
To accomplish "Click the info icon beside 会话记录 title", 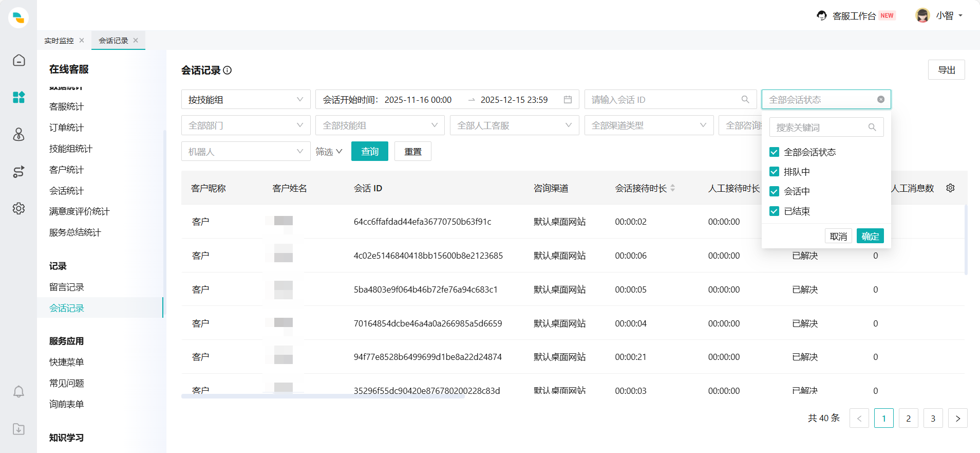I will [x=228, y=70].
